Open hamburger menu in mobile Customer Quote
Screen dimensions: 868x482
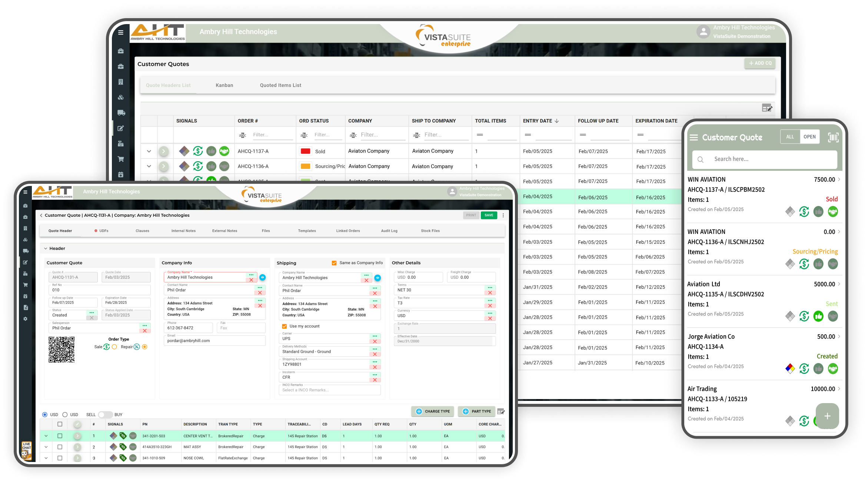coord(694,137)
